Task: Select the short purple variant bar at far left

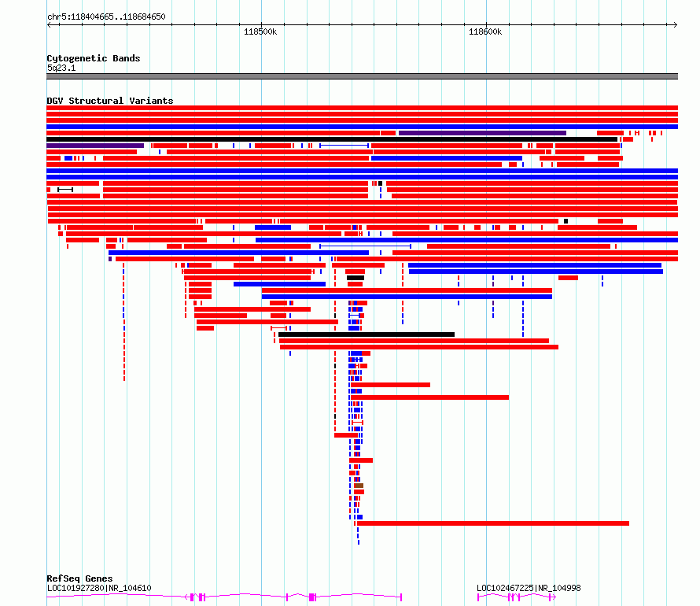Action: pyautogui.click(x=95, y=146)
